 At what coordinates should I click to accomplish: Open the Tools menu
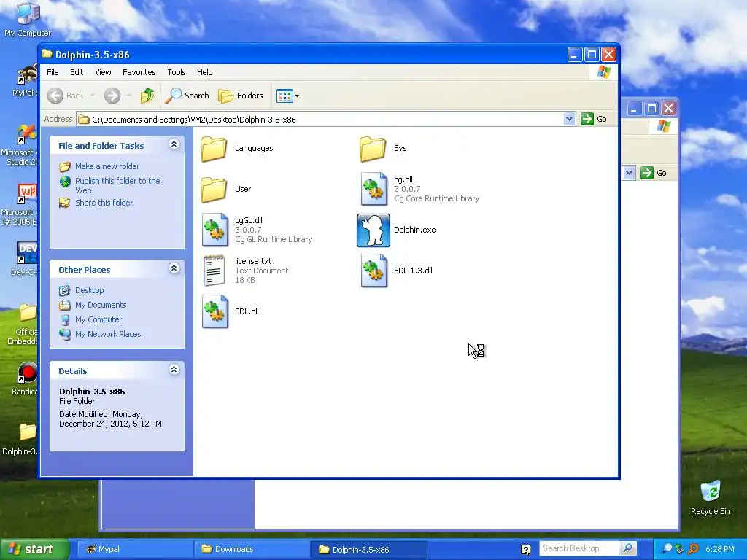pos(177,72)
